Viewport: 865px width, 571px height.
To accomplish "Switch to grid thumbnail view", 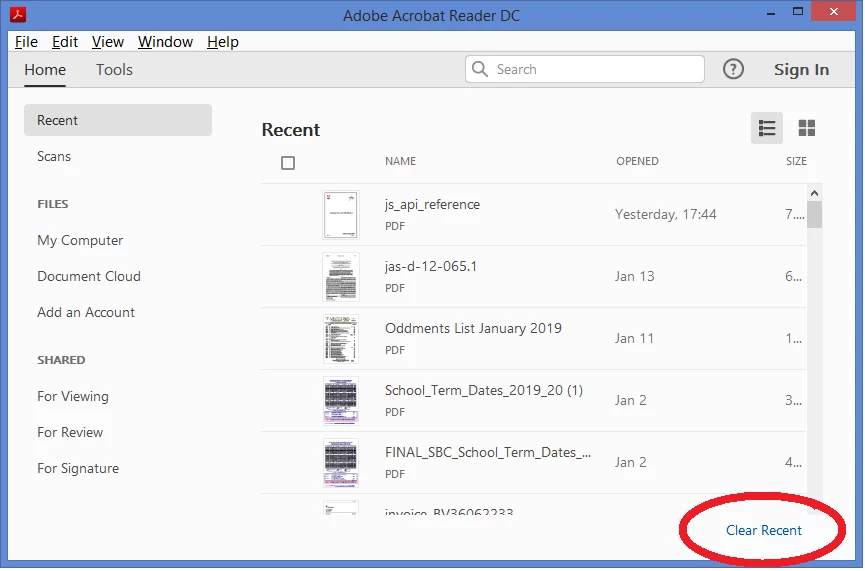I will (x=807, y=128).
